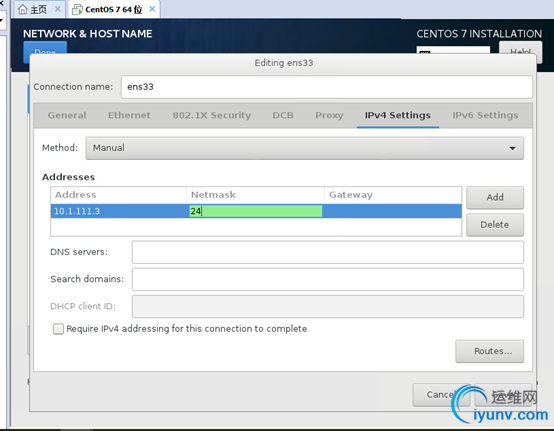The width and height of the screenshot is (554, 431).
Task: Toggle Require IPv4 addressing checkbox
Action: point(58,329)
